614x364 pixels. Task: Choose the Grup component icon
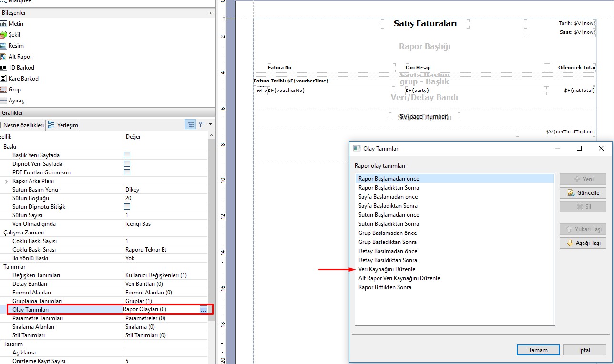[4, 90]
